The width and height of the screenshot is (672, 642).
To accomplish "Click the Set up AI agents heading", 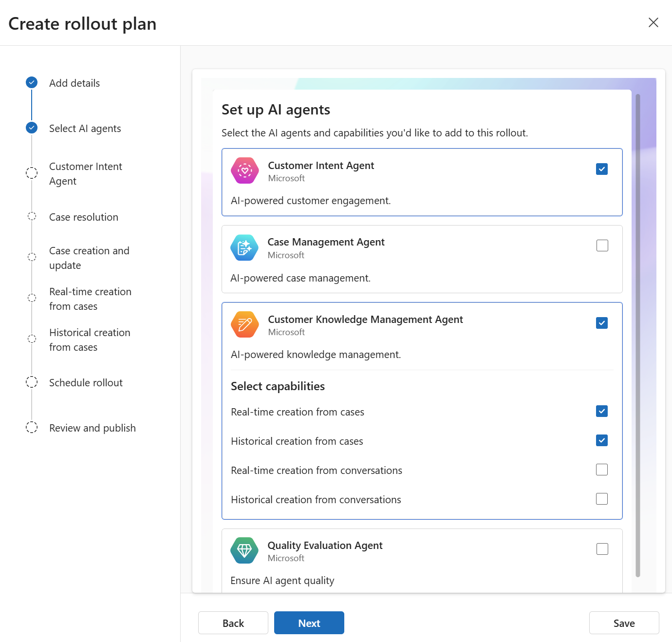I will pyautogui.click(x=276, y=110).
